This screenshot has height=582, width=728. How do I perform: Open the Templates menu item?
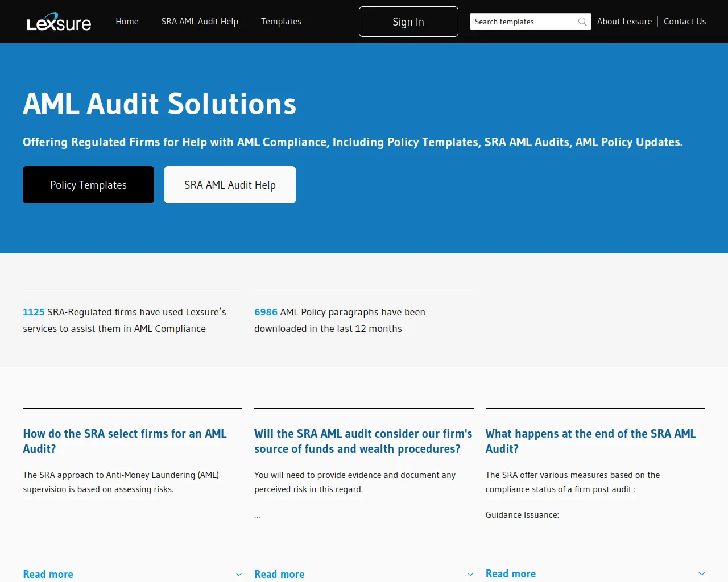point(281,22)
